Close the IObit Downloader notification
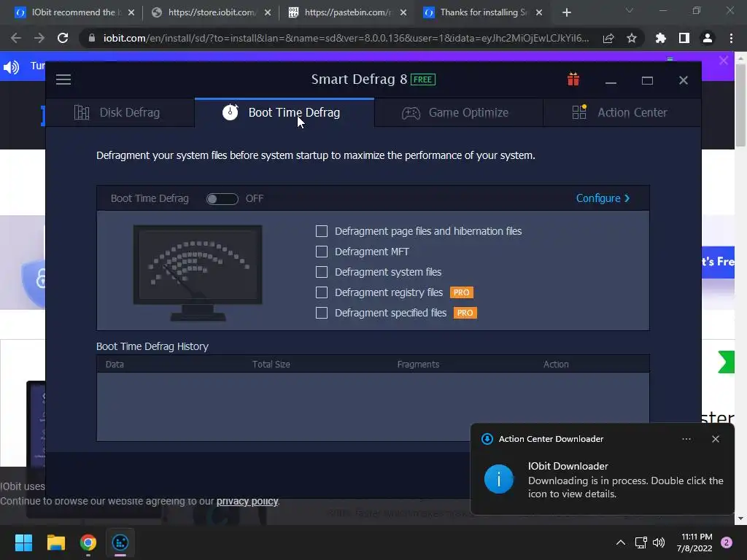747x560 pixels. (716, 439)
